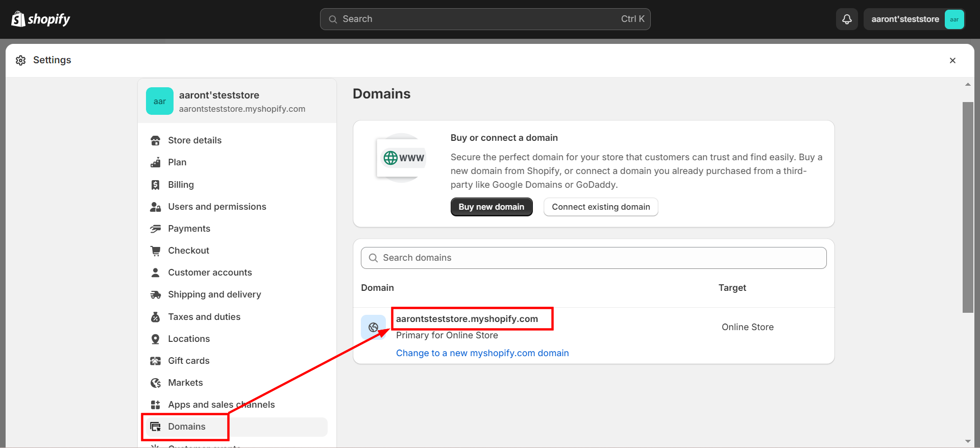This screenshot has width=980, height=448.
Task: Click the Primary for Online Store text
Action: pos(447,335)
